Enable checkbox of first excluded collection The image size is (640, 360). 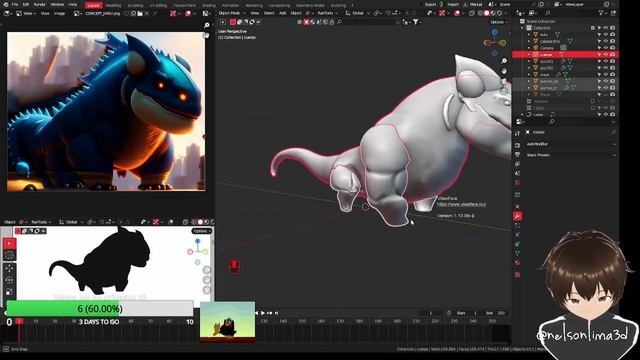point(593,101)
